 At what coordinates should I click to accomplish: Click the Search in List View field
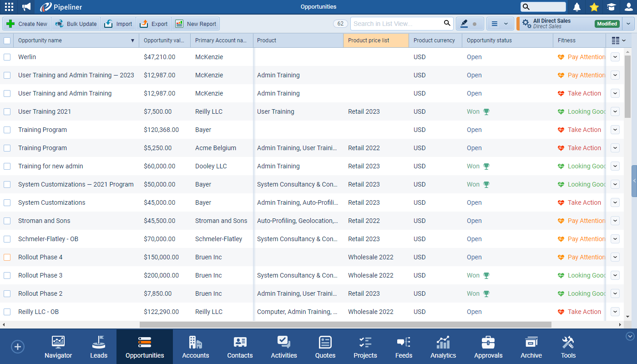[396, 24]
